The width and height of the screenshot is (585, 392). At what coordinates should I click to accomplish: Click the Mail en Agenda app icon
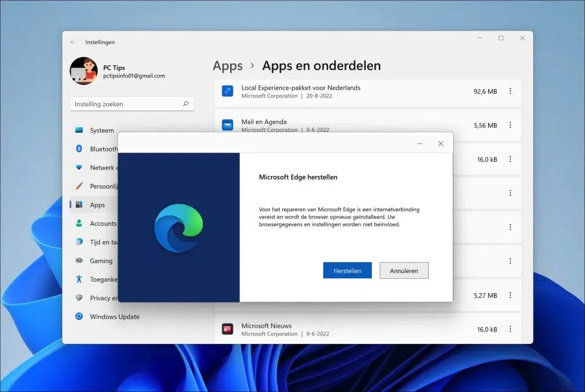227,125
